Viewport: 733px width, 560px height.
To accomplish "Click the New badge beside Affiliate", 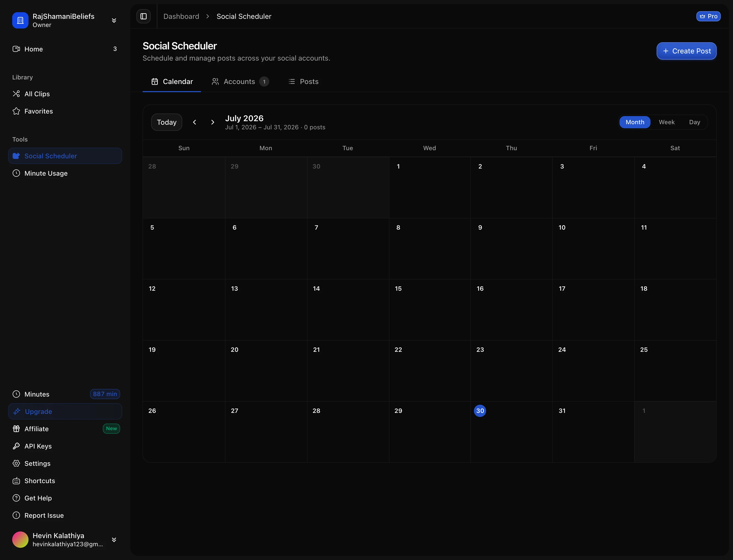I will pyautogui.click(x=111, y=429).
